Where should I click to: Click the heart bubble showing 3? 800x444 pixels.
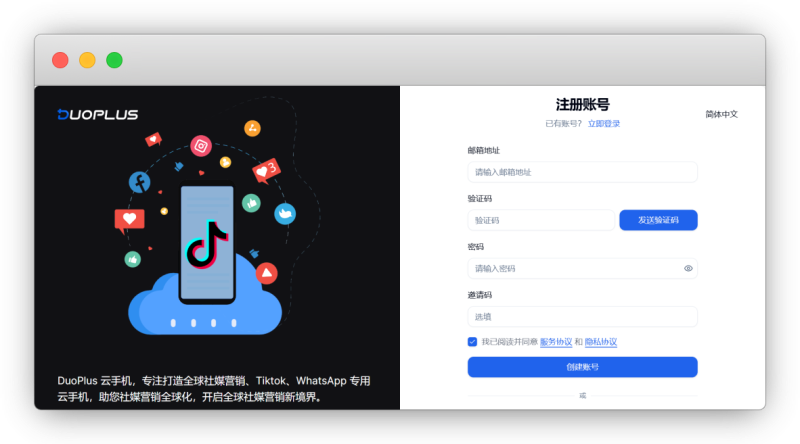(x=266, y=170)
